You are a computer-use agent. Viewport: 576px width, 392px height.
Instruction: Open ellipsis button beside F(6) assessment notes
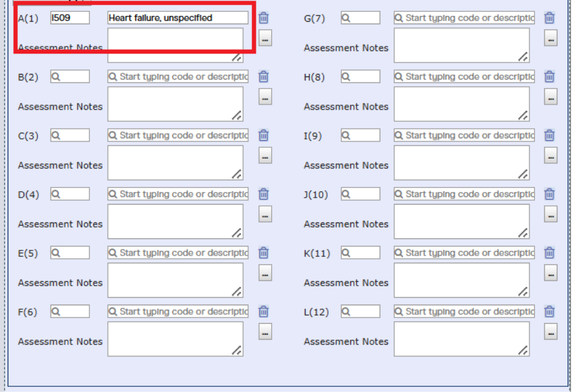coord(265,331)
